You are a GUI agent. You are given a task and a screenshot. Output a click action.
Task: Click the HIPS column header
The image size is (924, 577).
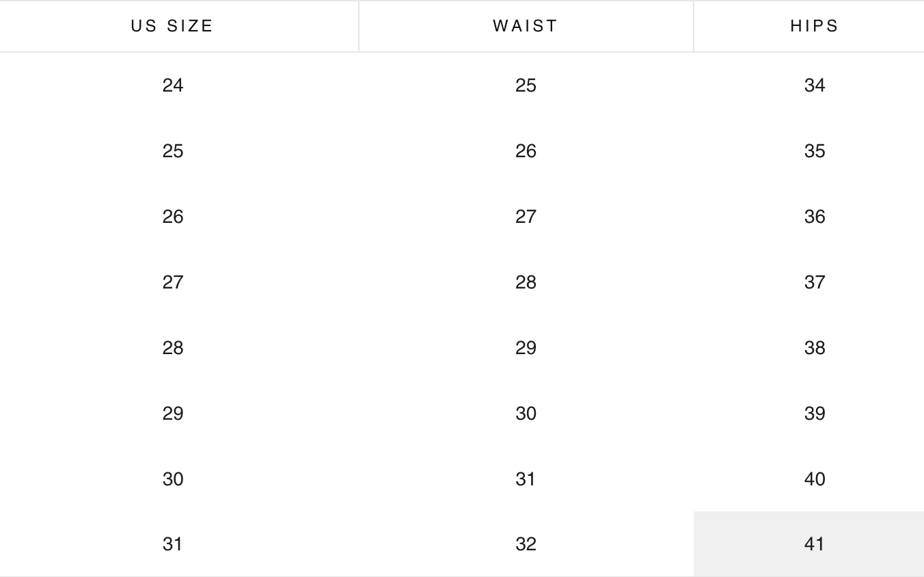pyautogui.click(x=814, y=26)
